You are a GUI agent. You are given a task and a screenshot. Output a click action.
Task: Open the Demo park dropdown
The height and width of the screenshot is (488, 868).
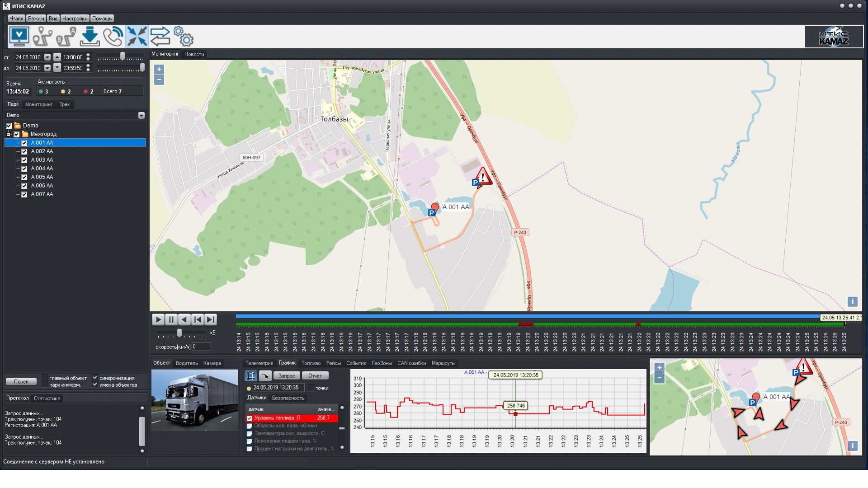(x=142, y=115)
